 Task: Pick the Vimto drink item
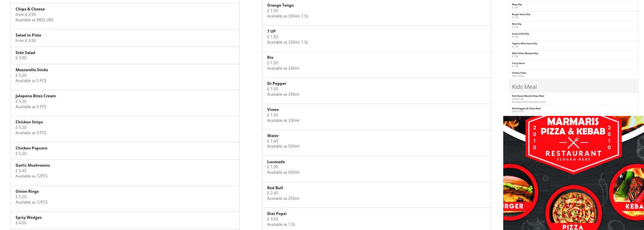273,110
